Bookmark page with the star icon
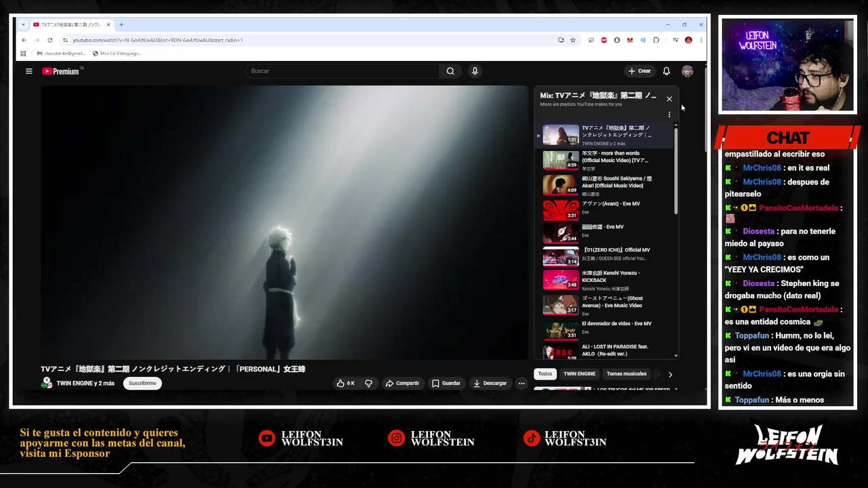This screenshot has height=488, width=868. point(573,40)
